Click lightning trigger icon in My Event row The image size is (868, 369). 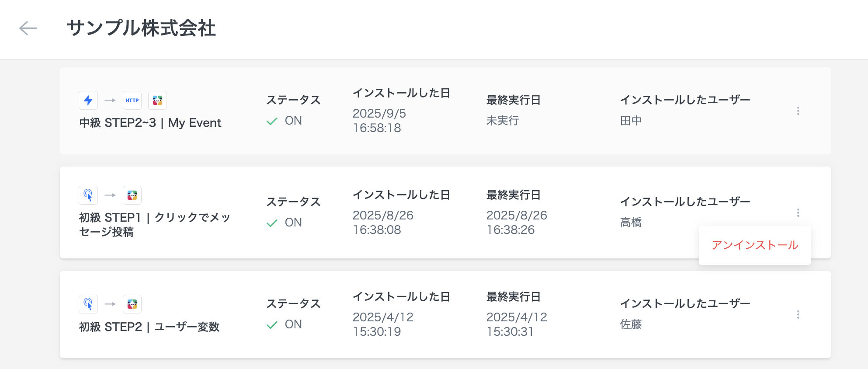(88, 100)
